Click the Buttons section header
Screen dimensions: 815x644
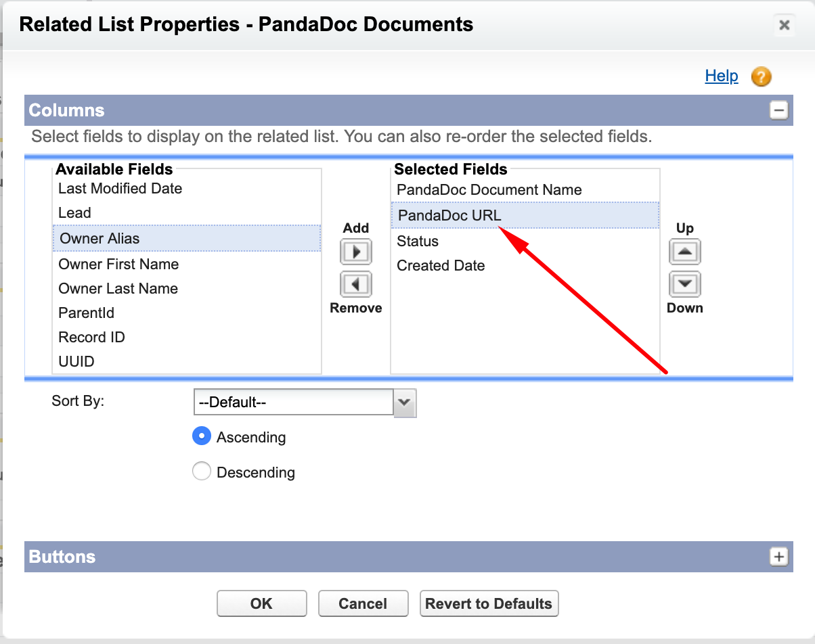pyautogui.click(x=408, y=557)
